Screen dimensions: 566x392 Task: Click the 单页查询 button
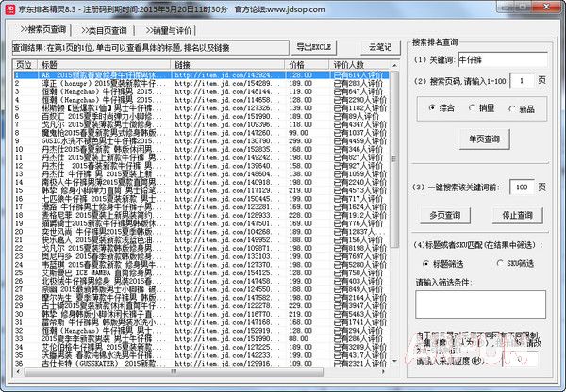pyautogui.click(x=485, y=139)
